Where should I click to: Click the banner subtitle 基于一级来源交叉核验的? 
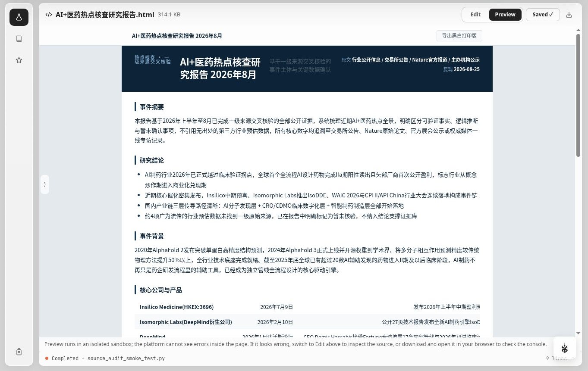click(x=300, y=61)
